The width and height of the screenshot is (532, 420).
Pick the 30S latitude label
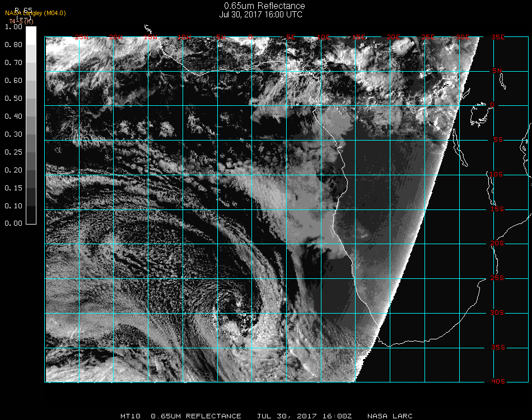[x=497, y=313]
